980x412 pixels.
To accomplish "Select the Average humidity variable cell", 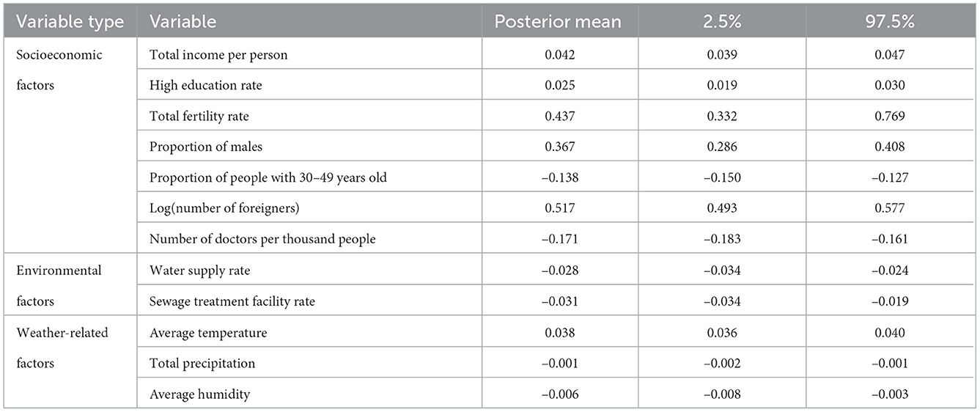I will (x=199, y=394).
